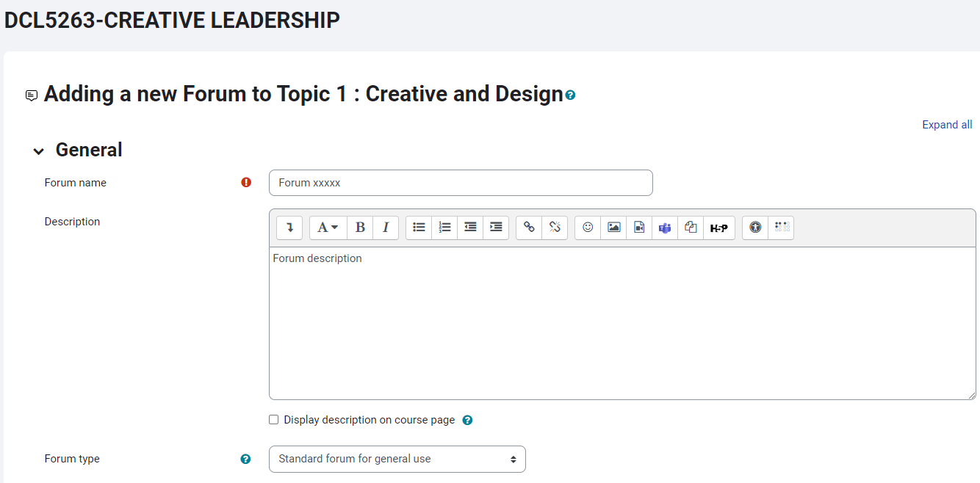Open the accessibility checker tool
The image size is (980, 483).
[755, 228]
